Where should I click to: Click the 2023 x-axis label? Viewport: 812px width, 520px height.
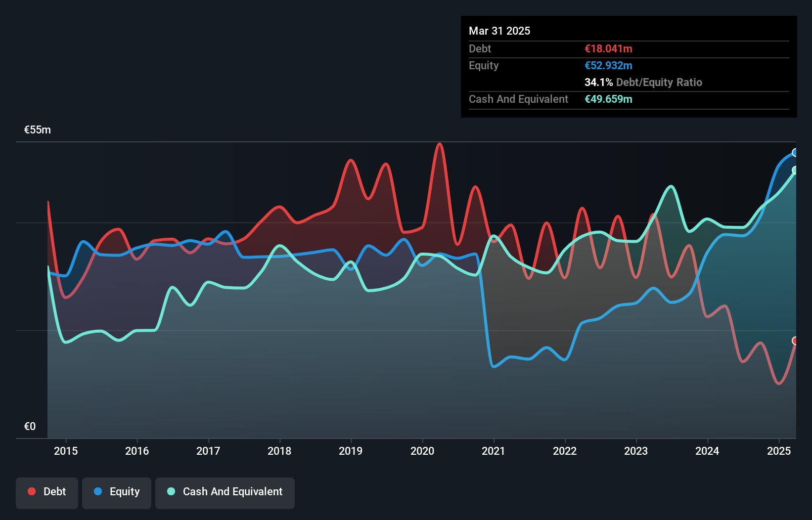click(636, 451)
